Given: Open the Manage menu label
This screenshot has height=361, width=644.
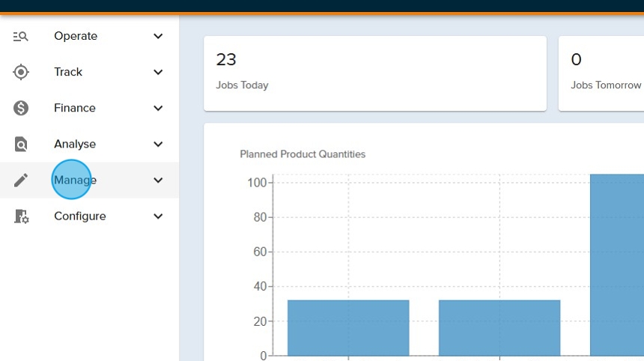Looking at the screenshot, I should [75, 180].
